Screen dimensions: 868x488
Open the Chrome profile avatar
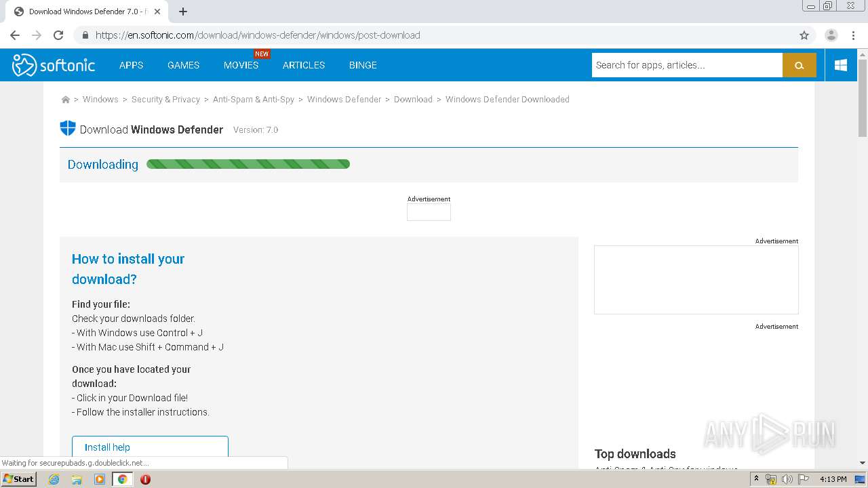point(831,35)
